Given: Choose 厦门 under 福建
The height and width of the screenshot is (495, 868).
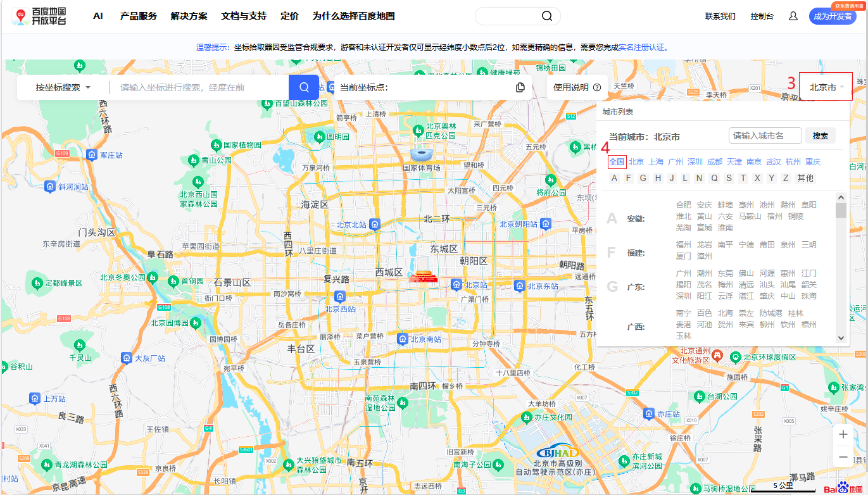Looking at the screenshot, I should 684,256.
